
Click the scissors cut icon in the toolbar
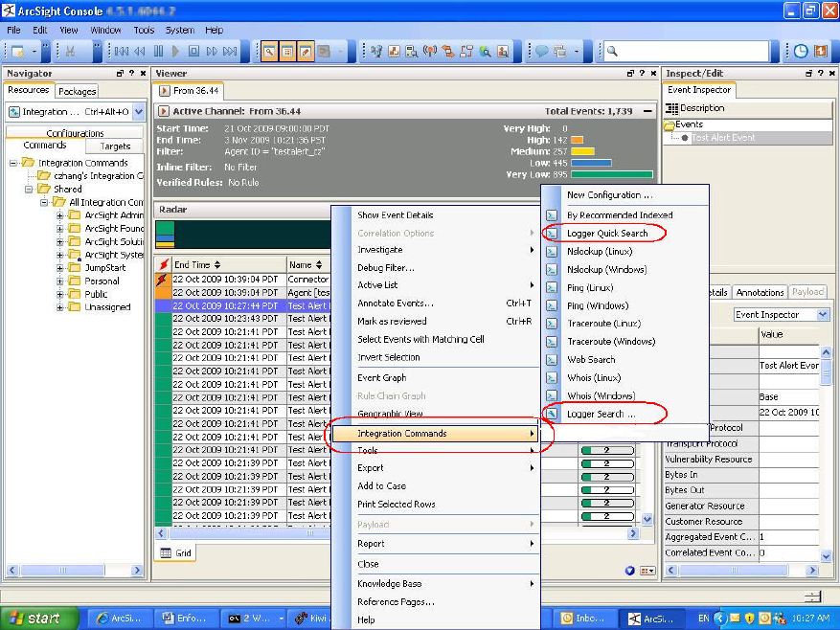pos(71,51)
